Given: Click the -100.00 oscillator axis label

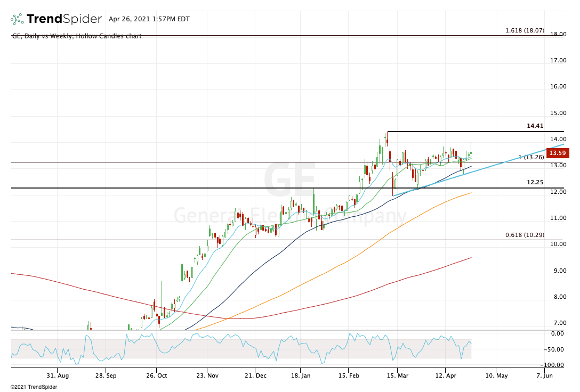Looking at the screenshot, I should tap(552, 365).
